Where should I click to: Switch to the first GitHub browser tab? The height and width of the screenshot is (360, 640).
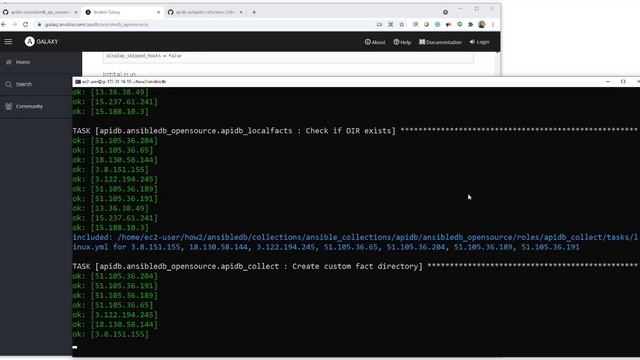40,12
